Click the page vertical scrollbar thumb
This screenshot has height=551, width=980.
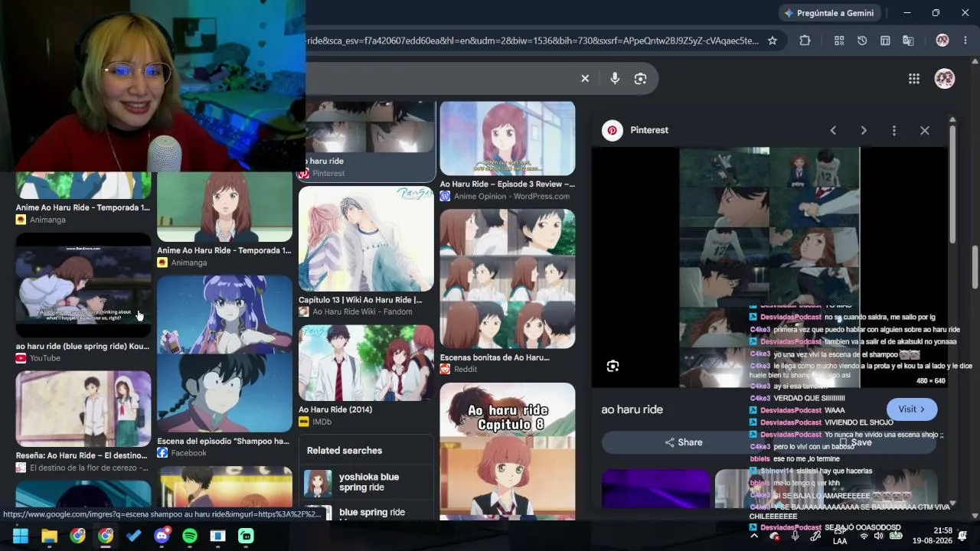coord(975,267)
